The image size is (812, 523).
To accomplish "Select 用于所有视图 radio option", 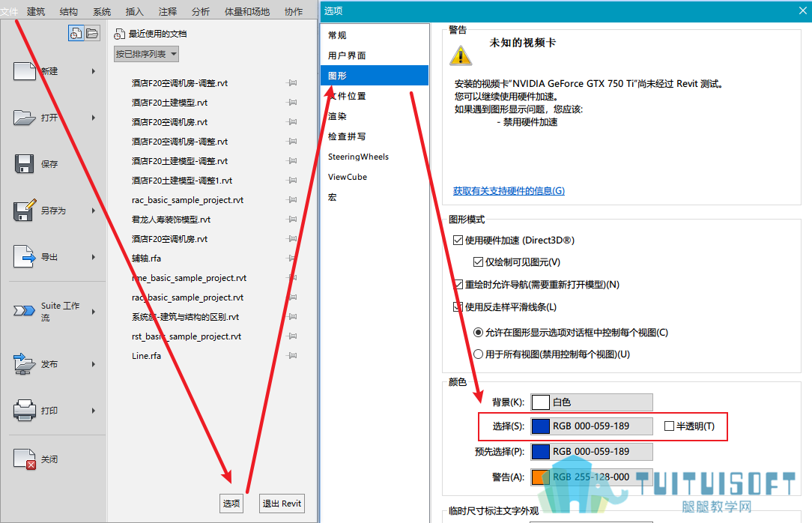I will [478, 354].
